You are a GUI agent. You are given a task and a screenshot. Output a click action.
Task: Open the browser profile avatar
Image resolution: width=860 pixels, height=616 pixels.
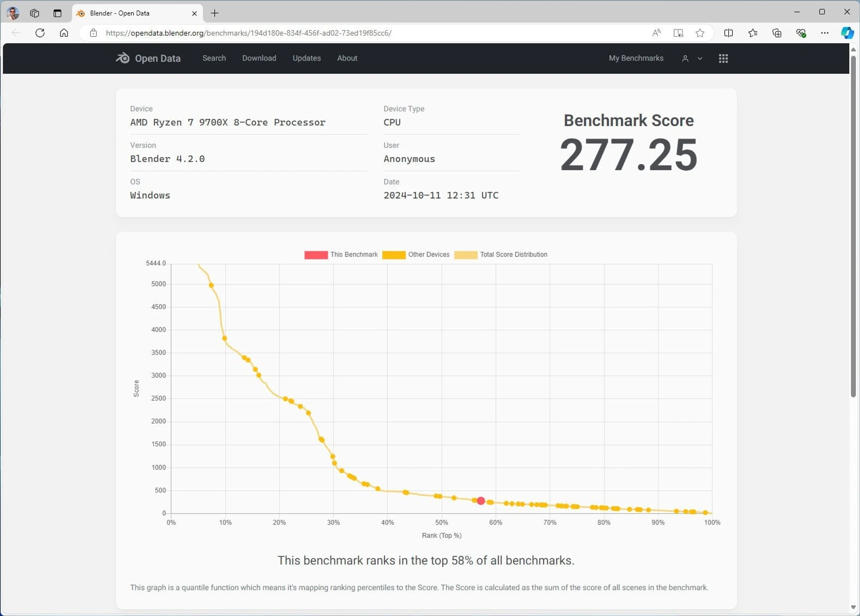[13, 13]
